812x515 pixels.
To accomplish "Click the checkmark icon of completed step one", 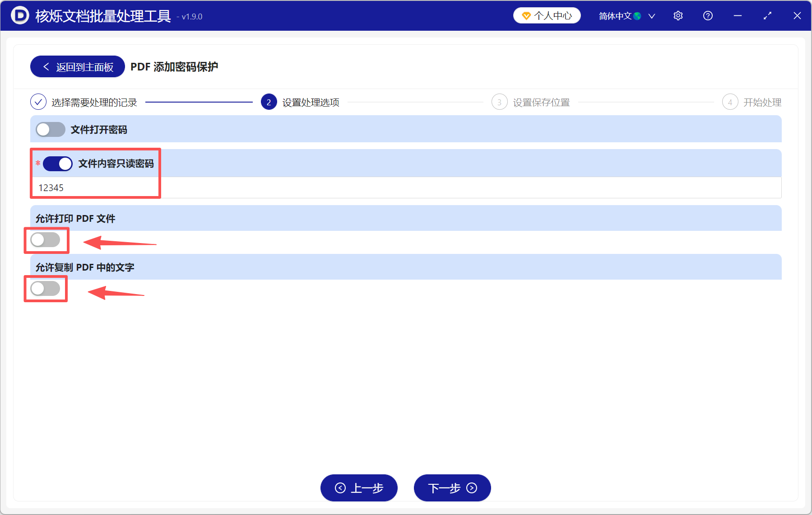I will click(x=38, y=102).
